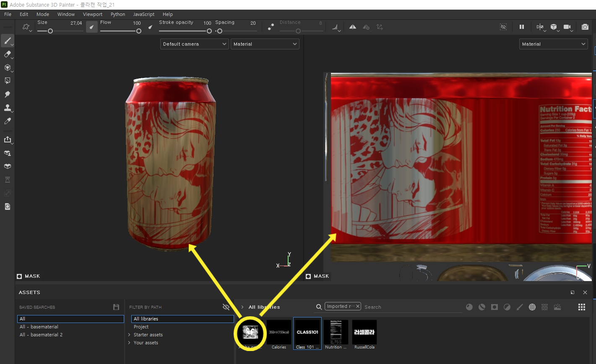Open the Mode menu

click(x=43, y=14)
